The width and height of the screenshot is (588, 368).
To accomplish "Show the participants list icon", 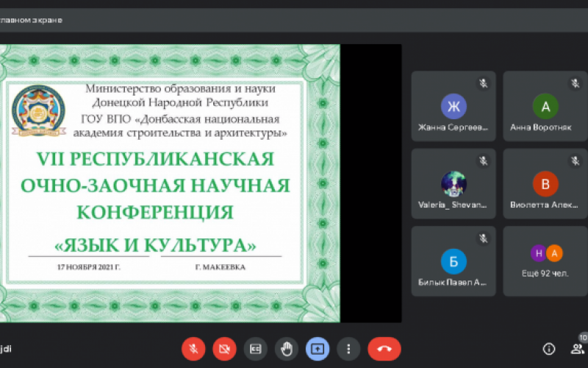I will (577, 349).
